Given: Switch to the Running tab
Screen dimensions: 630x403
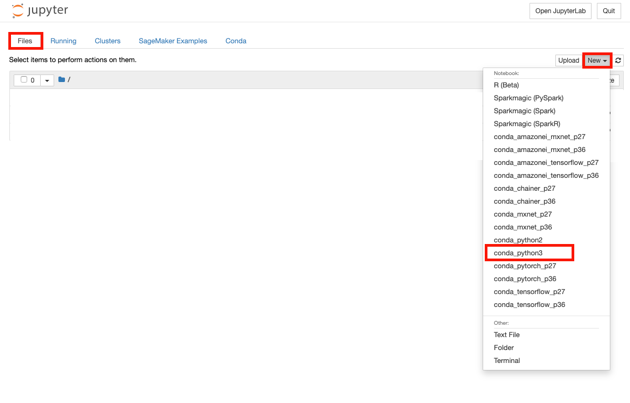Looking at the screenshot, I should pos(63,41).
